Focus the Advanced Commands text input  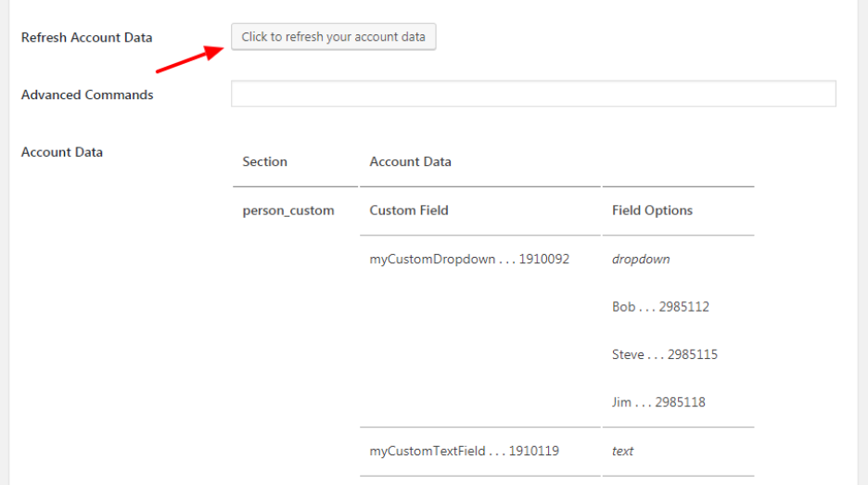pyautogui.click(x=533, y=94)
